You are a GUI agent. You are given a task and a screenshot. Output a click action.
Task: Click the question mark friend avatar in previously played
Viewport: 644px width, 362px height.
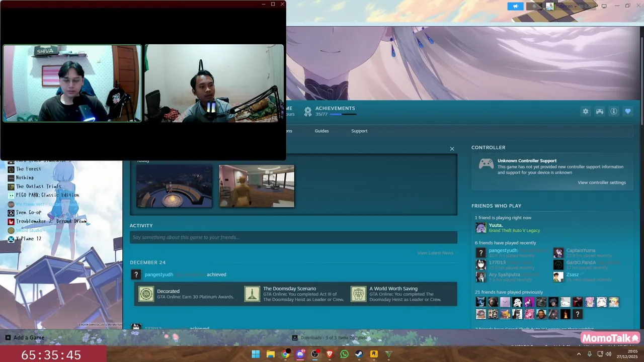(x=578, y=314)
